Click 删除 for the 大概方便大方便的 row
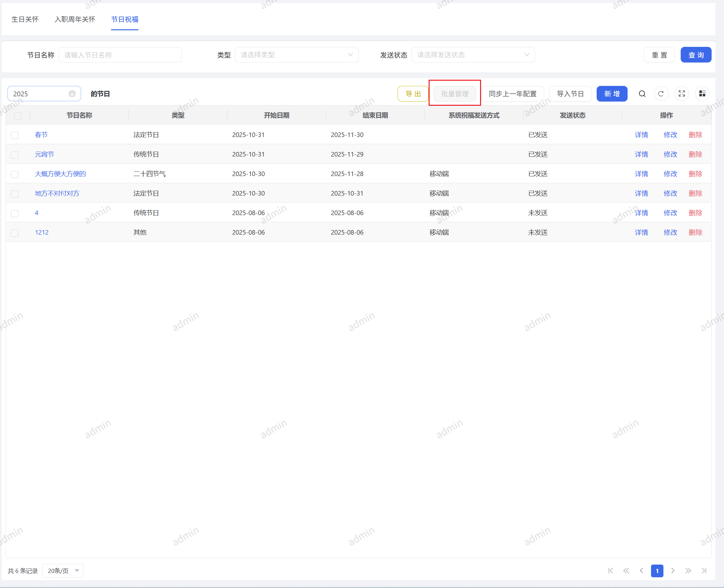Viewport: 724px width, 588px height. tap(695, 174)
